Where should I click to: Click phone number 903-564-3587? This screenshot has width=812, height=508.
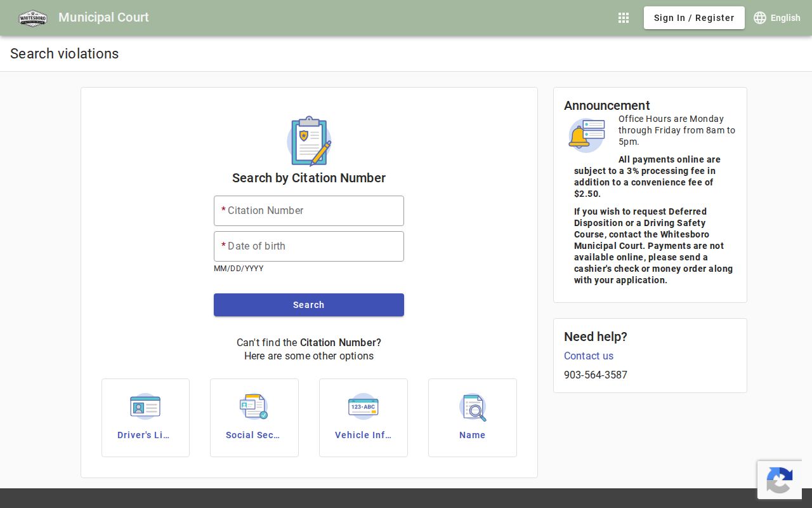pos(596,375)
